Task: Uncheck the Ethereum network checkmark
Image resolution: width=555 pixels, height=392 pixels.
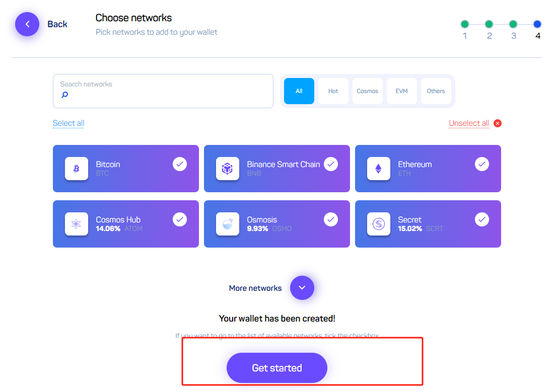Action: pos(482,164)
